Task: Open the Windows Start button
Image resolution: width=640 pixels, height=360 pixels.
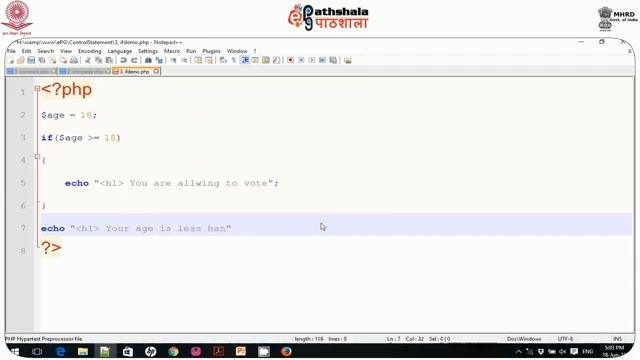Action: point(15,351)
